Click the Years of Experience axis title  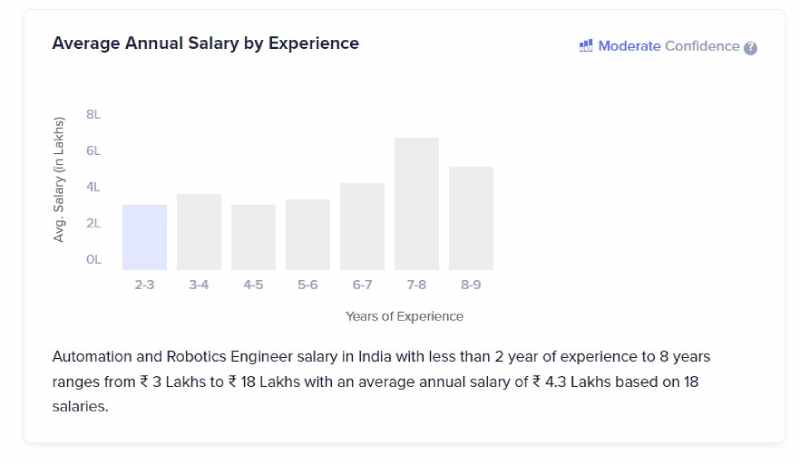point(405,316)
